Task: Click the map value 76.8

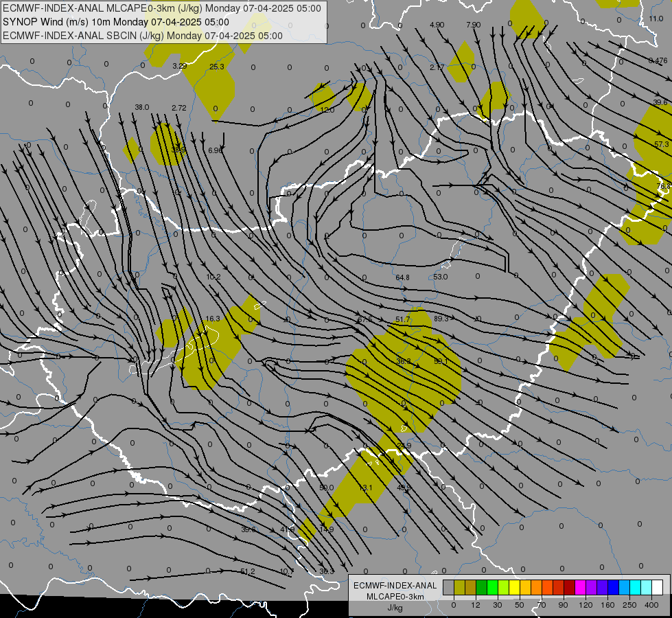Action: pyautogui.click(x=663, y=186)
